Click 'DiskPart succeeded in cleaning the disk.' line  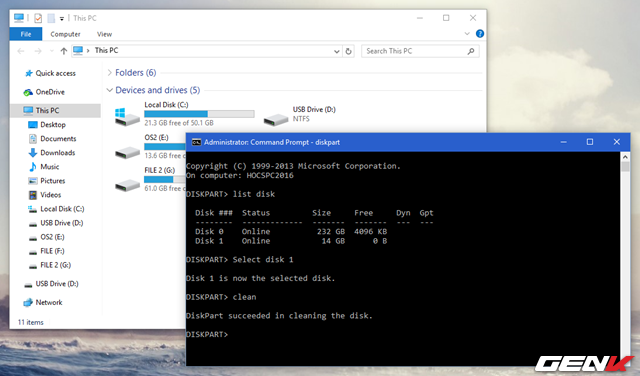pyautogui.click(x=279, y=316)
